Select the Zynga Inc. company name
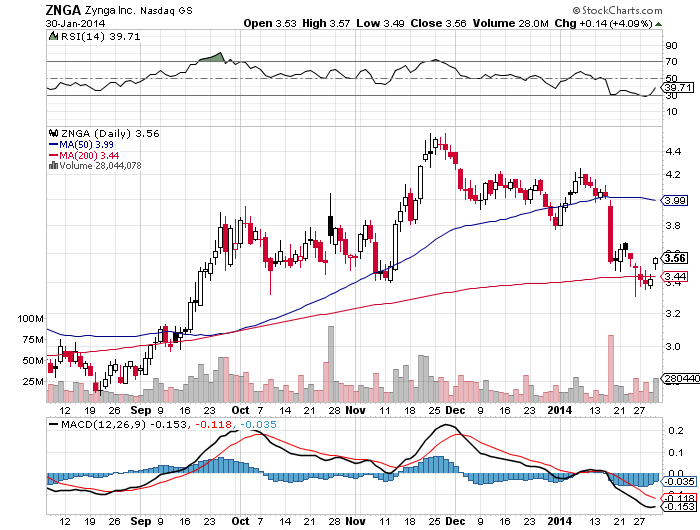The height and width of the screenshot is (530, 700). [110, 10]
